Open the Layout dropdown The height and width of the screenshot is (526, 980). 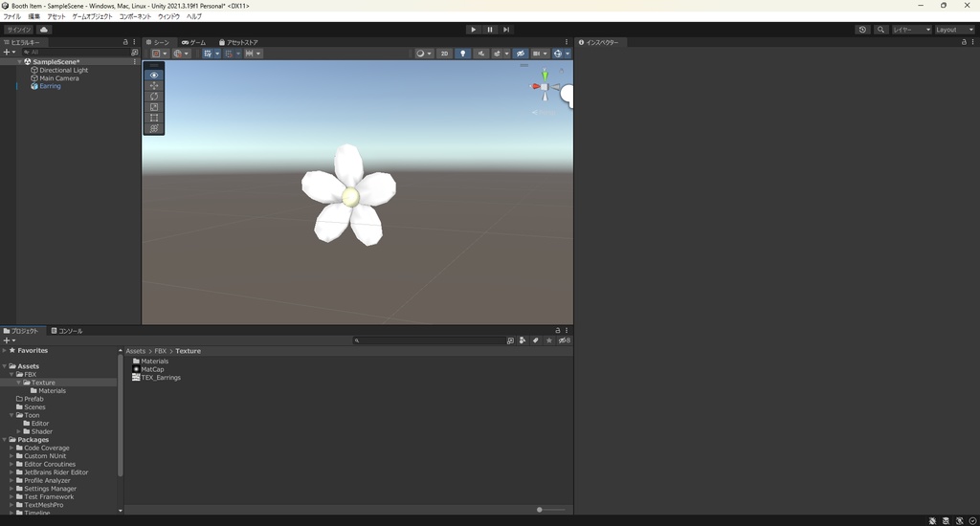954,30
